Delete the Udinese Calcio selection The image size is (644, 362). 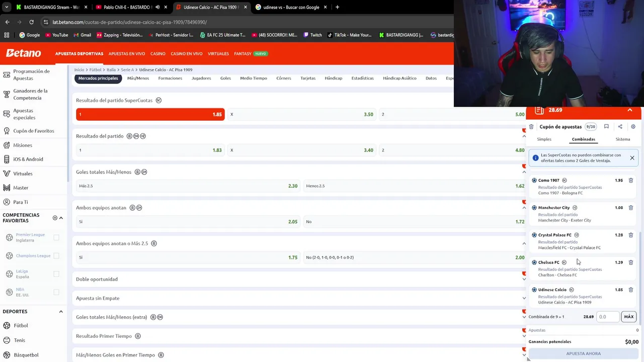point(630,290)
